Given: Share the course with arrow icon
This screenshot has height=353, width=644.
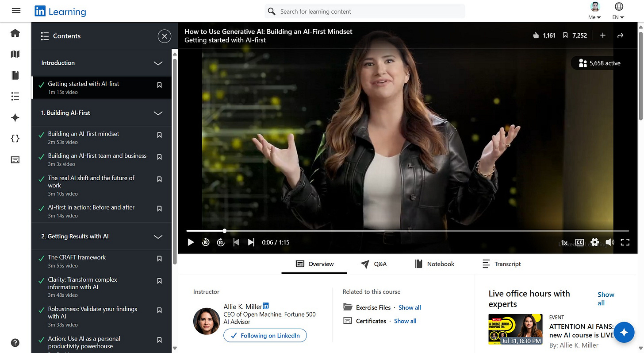Looking at the screenshot, I should (x=620, y=35).
